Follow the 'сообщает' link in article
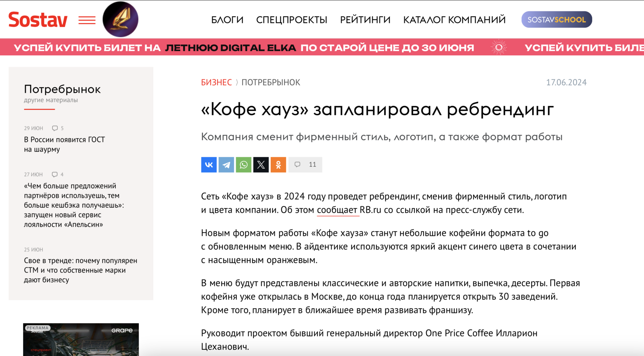This screenshot has height=356, width=644. 337,210
